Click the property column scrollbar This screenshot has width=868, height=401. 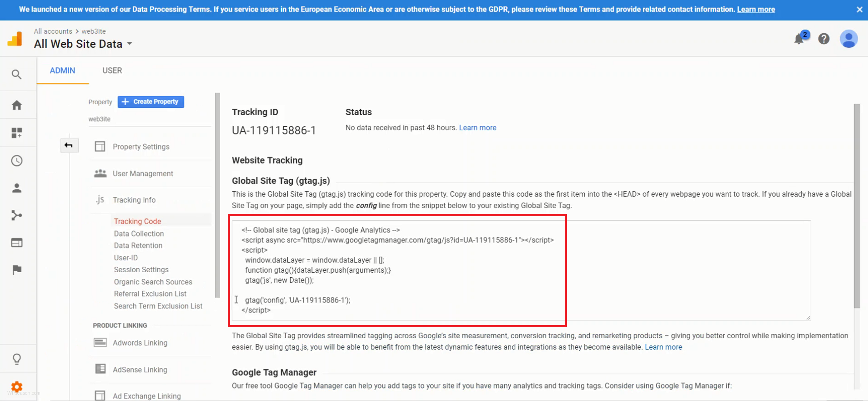[x=217, y=196]
